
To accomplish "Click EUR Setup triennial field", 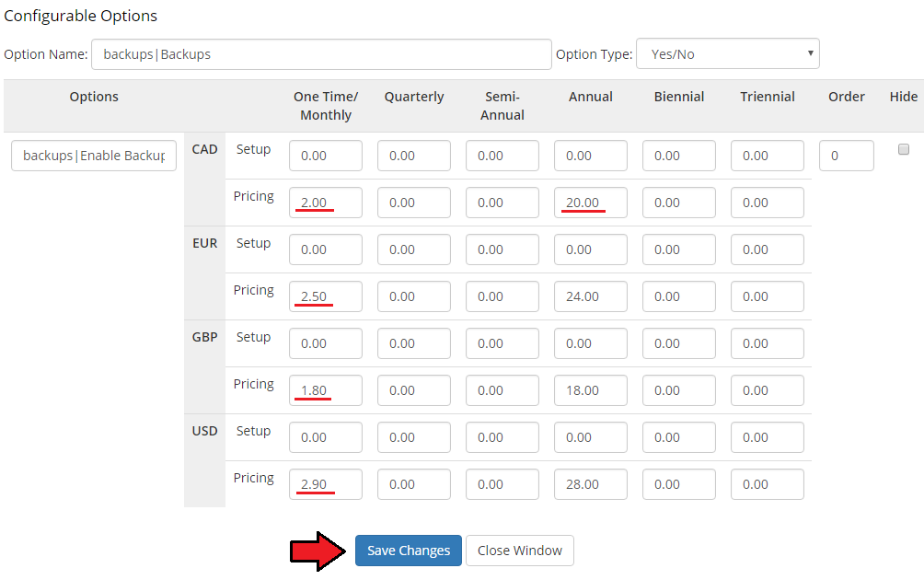I will 768,249.
